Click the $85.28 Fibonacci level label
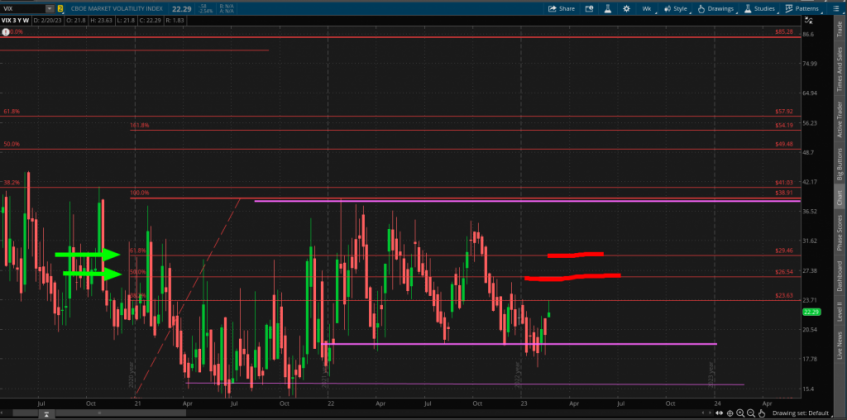Image resolution: width=847 pixels, height=420 pixels. 784,32
